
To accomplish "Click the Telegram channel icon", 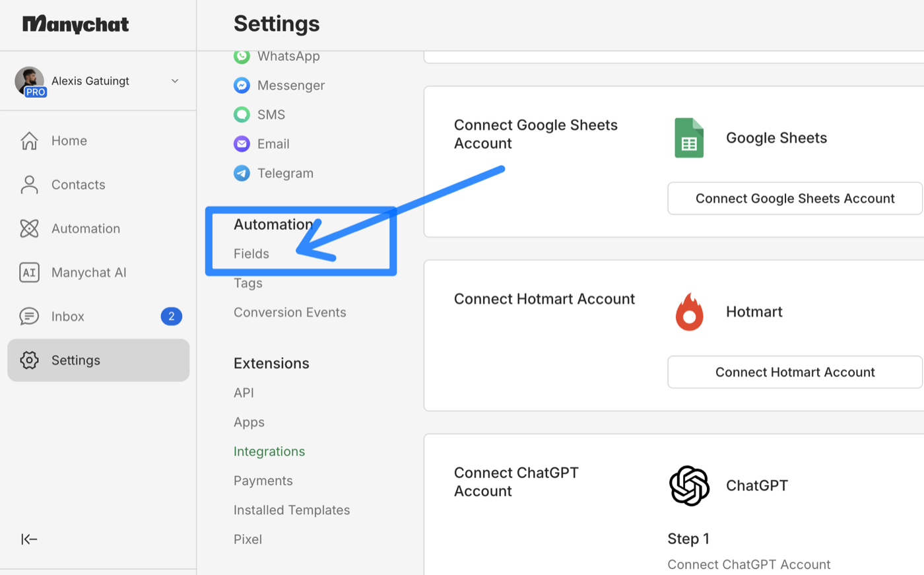I will click(x=242, y=173).
